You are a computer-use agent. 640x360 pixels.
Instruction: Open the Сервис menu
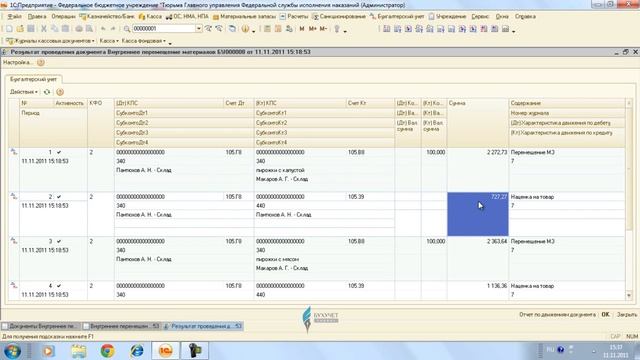pos(480,17)
